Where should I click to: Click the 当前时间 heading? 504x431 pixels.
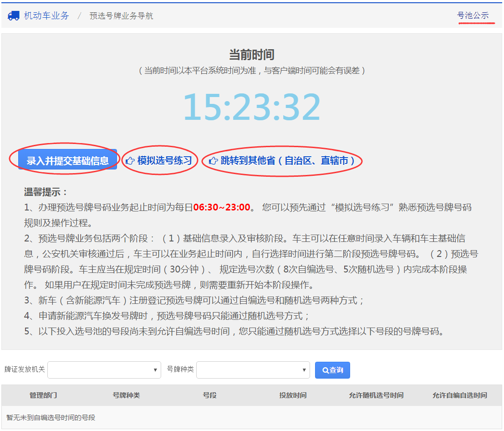(252, 54)
